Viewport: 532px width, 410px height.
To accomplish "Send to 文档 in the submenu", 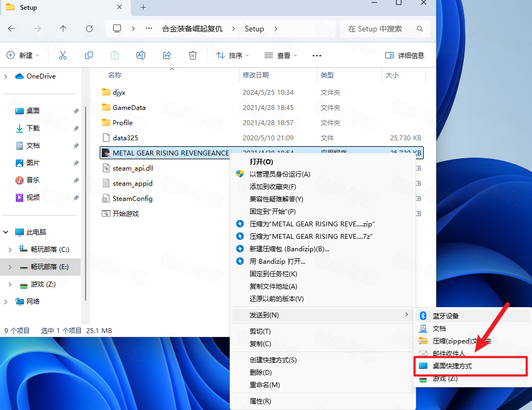I will click(472, 329).
